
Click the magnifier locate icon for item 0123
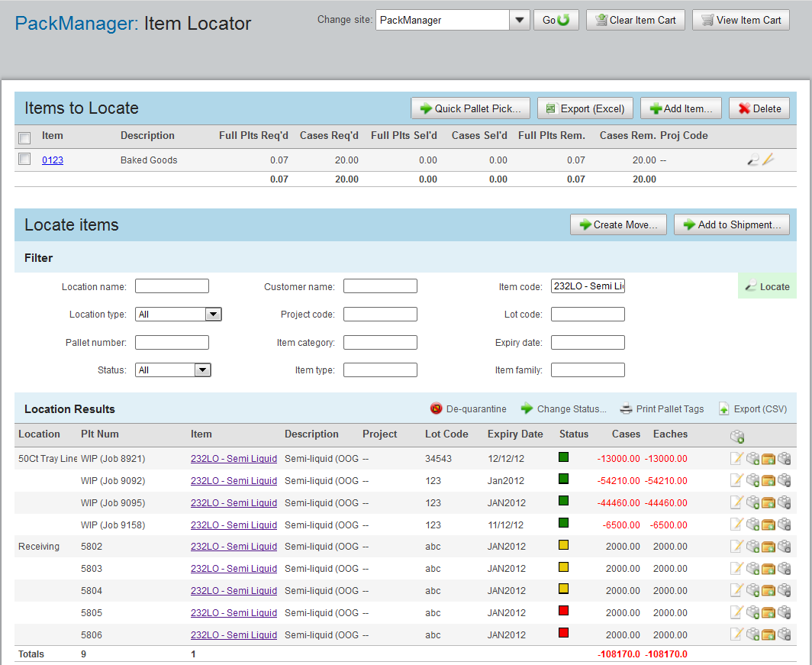pyautogui.click(x=753, y=160)
